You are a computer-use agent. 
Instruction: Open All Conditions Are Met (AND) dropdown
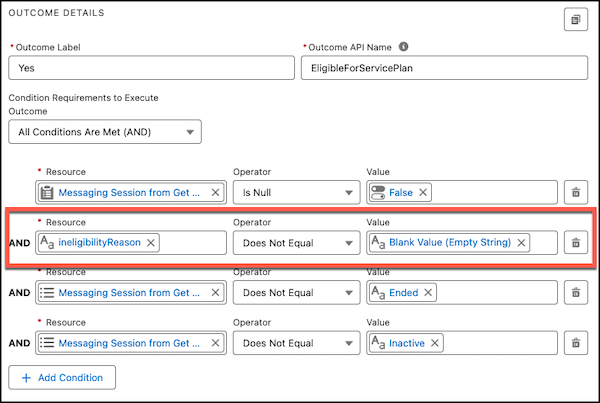tap(105, 132)
